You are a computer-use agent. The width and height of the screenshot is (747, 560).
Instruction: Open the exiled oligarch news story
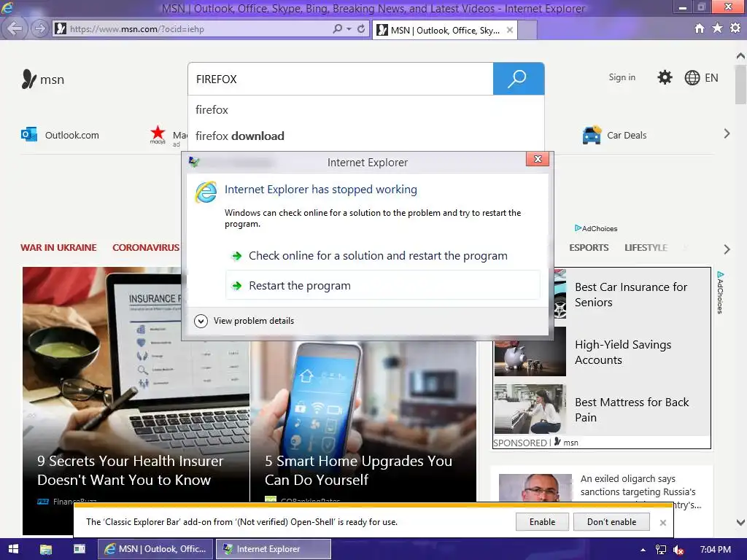(640, 491)
